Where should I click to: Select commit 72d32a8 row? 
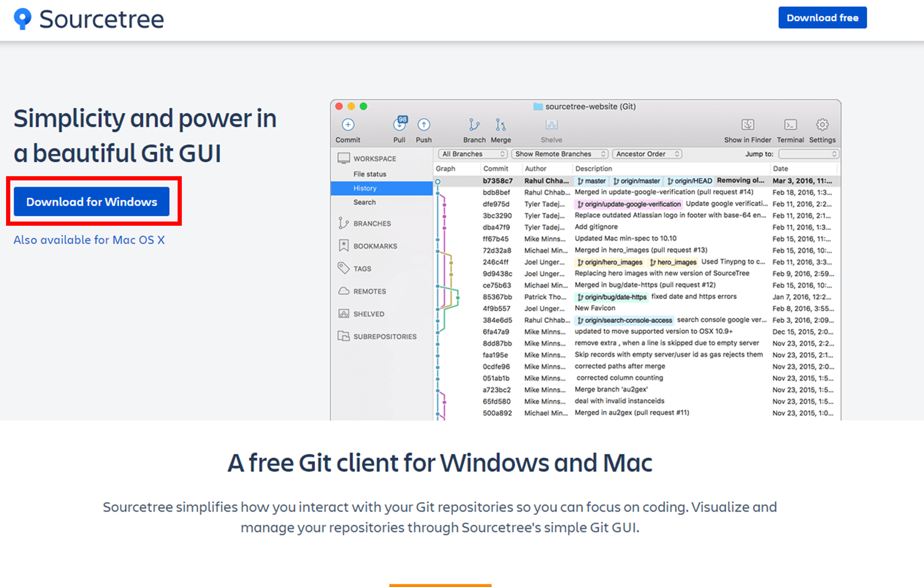click(636, 251)
